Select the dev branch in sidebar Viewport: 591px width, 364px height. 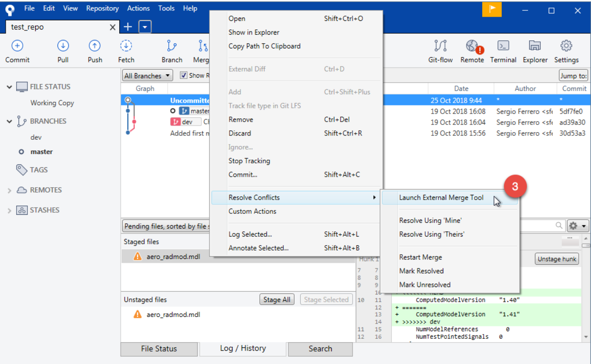click(x=36, y=137)
